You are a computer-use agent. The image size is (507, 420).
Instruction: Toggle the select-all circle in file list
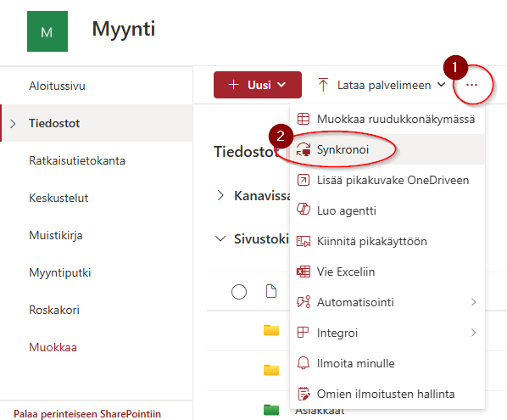pos(239,292)
